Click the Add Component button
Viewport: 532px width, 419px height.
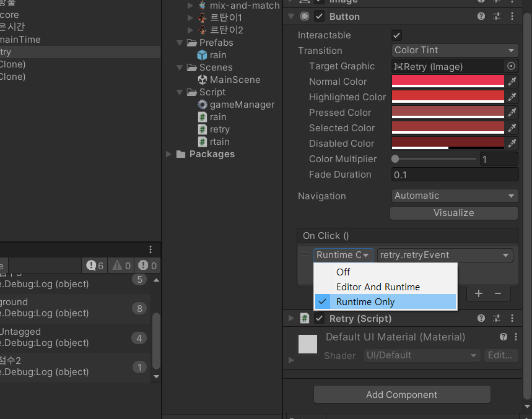pyautogui.click(x=402, y=395)
